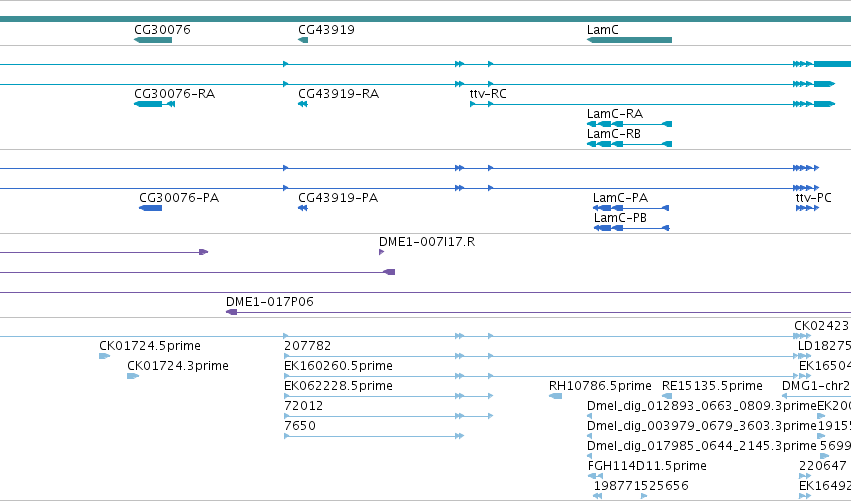Select the DME1-007I17.R marker
Screen dimensions: 851x501
[382, 252]
